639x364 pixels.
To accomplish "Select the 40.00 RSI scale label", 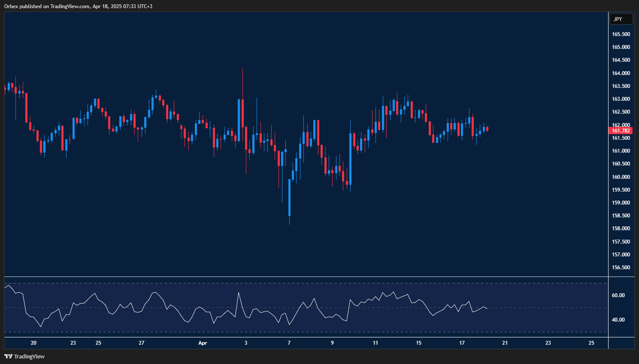I will (x=618, y=320).
